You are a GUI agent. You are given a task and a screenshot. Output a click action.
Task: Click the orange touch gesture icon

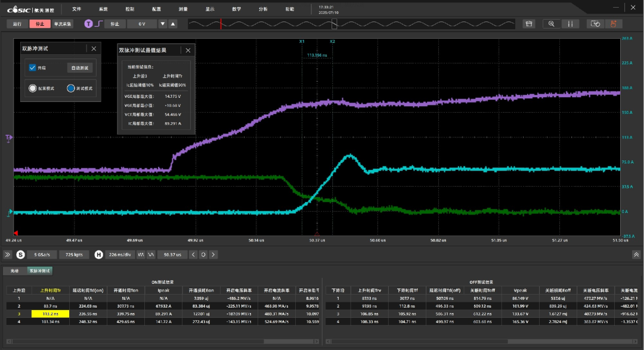coord(613,24)
